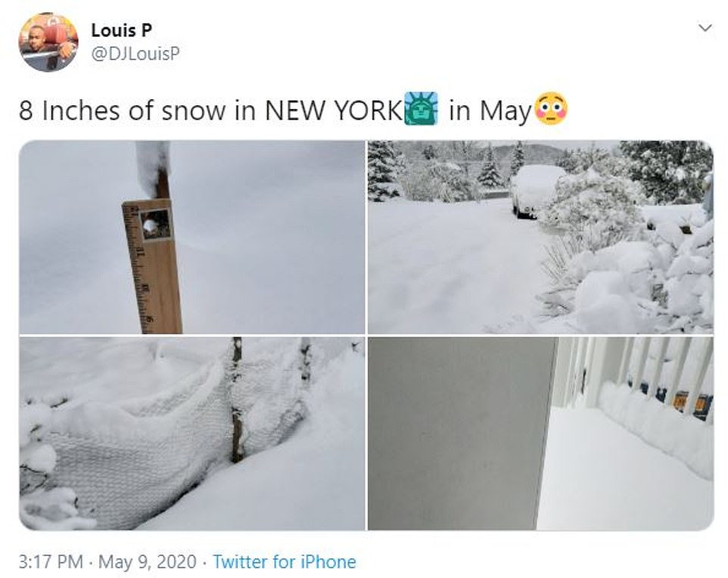Image resolution: width=728 pixels, height=578 pixels.
Task: Click the flushed face emoji
Action: 551,110
